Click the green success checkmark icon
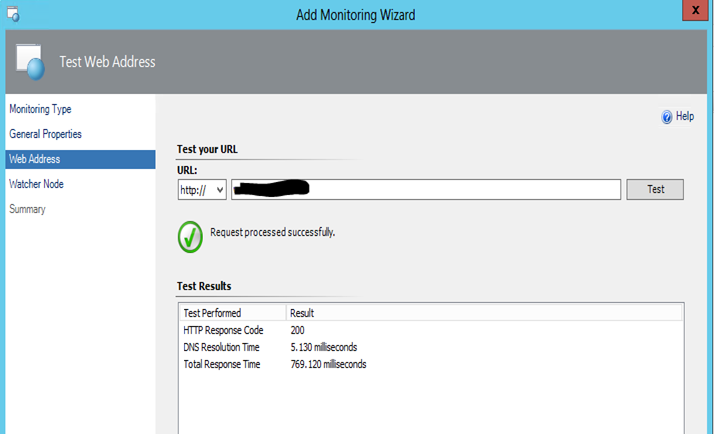Viewport: 714px width, 434px height. coord(190,236)
